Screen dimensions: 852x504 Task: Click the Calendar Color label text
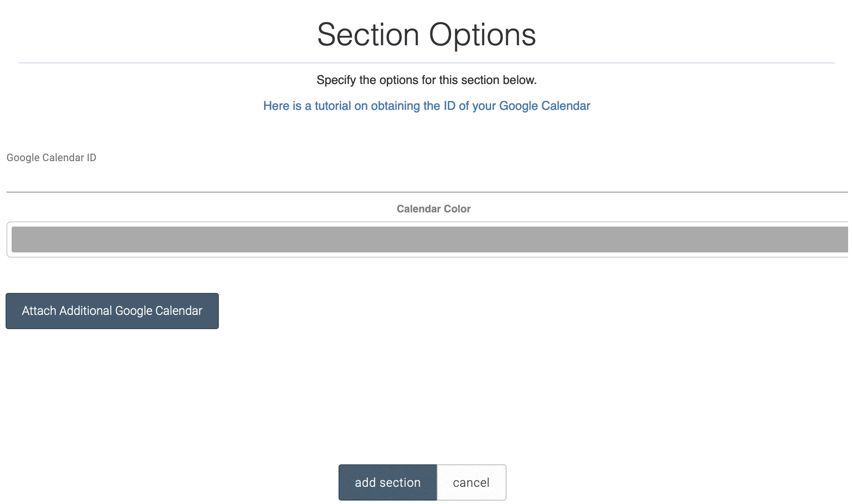tap(433, 209)
